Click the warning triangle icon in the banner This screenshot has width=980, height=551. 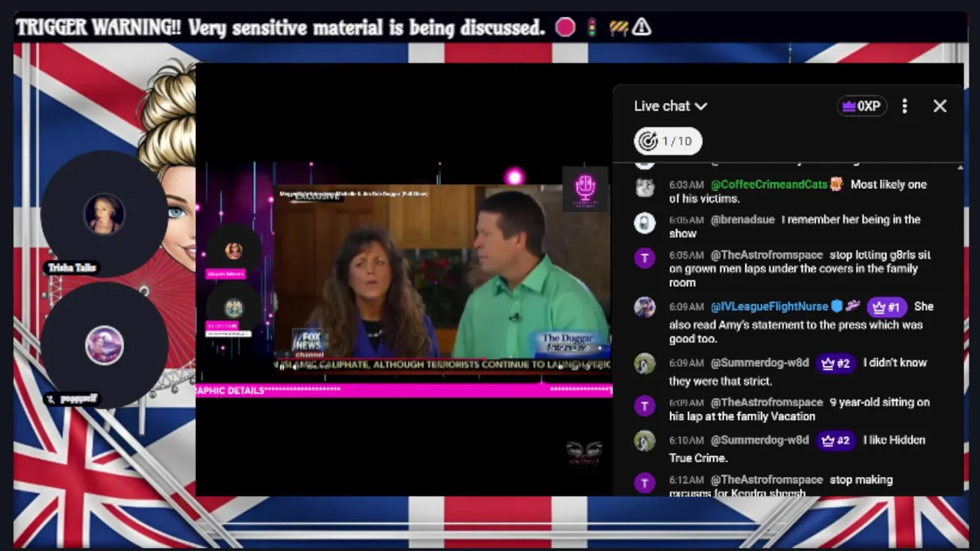coord(642,28)
